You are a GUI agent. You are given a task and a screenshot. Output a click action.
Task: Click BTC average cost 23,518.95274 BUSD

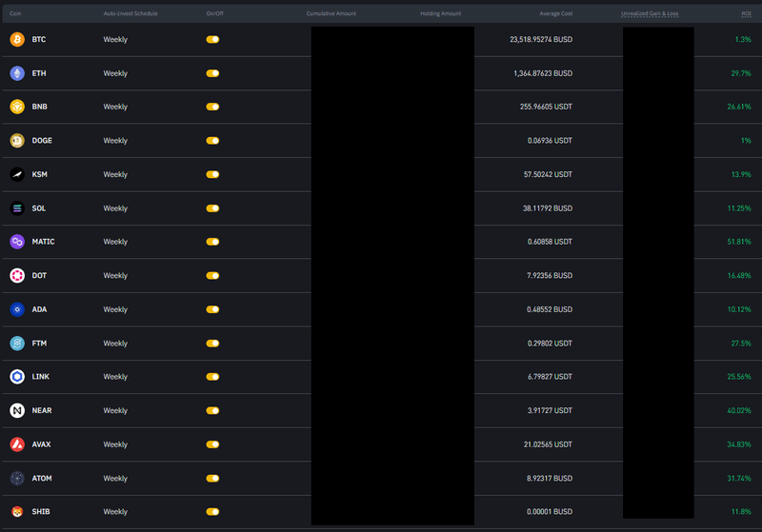pyautogui.click(x=541, y=39)
